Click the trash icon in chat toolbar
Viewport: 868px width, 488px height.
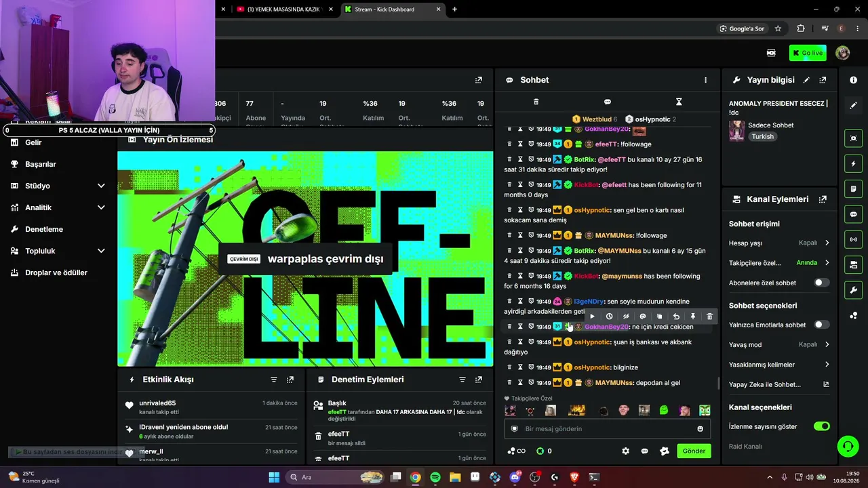click(x=536, y=102)
